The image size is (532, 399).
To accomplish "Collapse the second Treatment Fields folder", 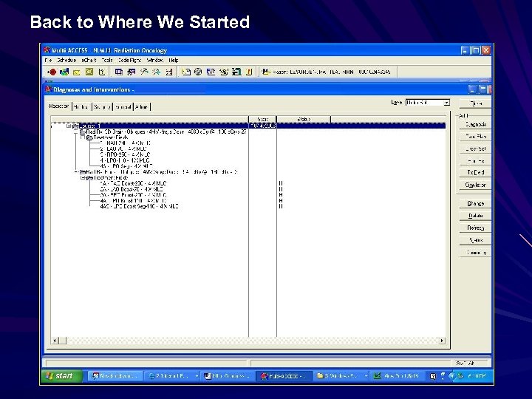I will [83, 177].
